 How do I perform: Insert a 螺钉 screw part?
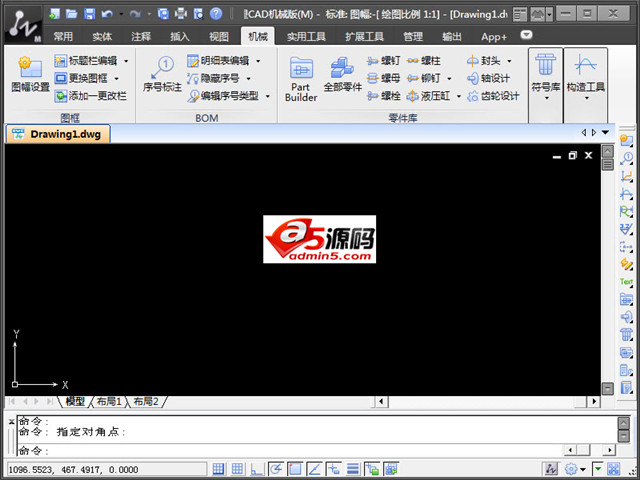click(x=383, y=61)
